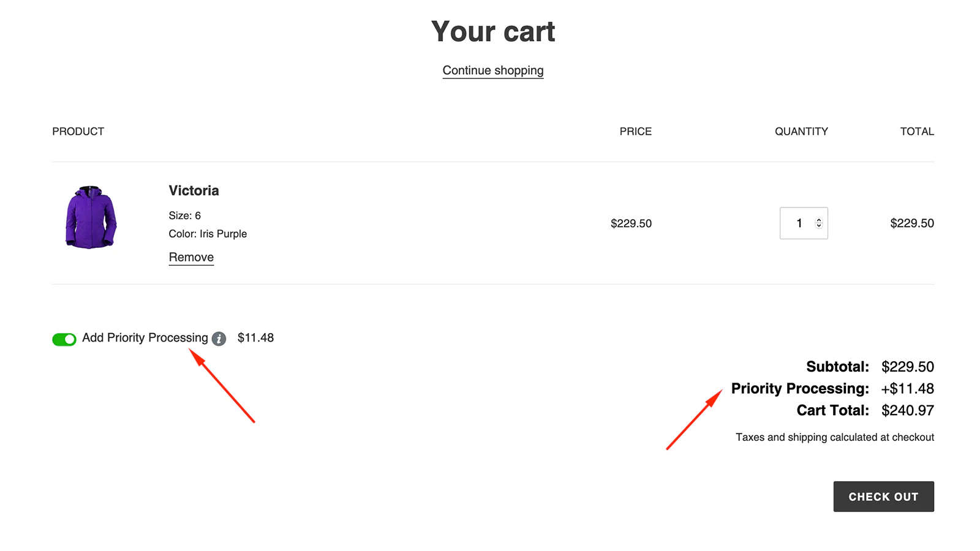Click the PRICE column header
The height and width of the screenshot is (551, 980).
[x=635, y=132]
